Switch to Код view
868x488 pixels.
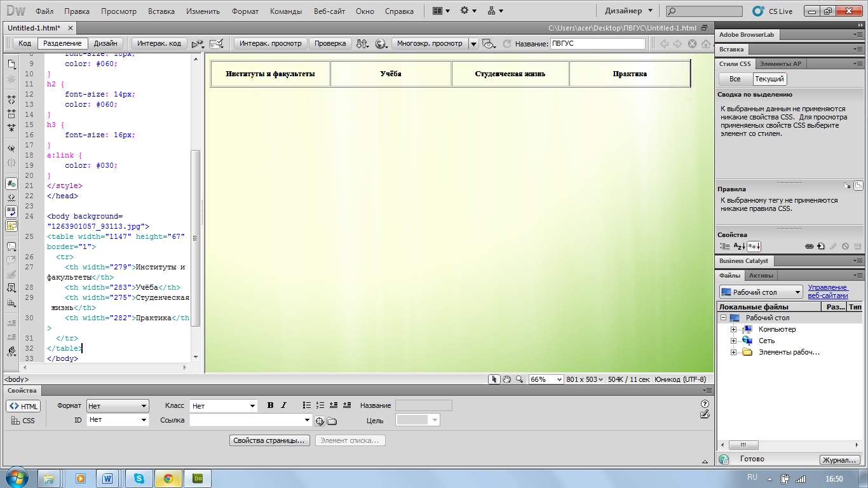coord(25,44)
